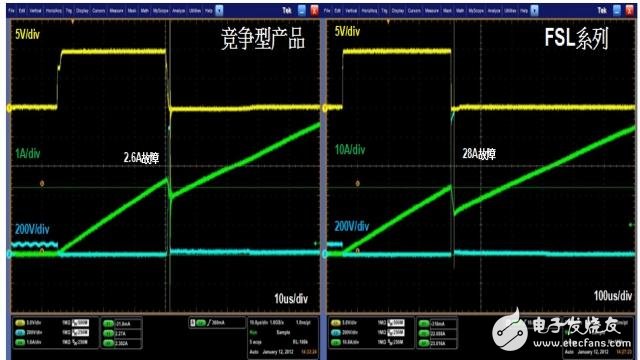Open Trig menu in right FSL window

[x=384, y=11]
